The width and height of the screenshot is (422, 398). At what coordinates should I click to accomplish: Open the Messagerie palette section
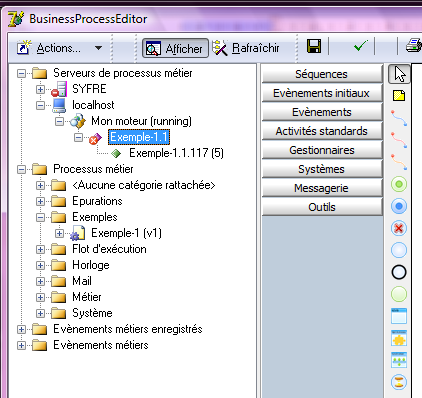point(322,188)
